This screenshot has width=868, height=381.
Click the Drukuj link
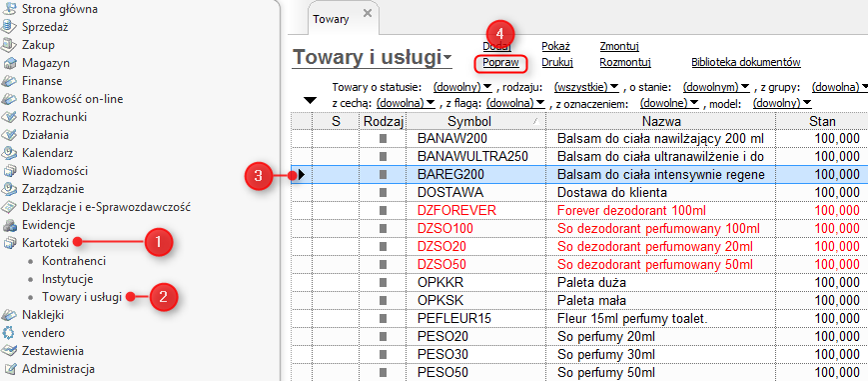point(557,63)
